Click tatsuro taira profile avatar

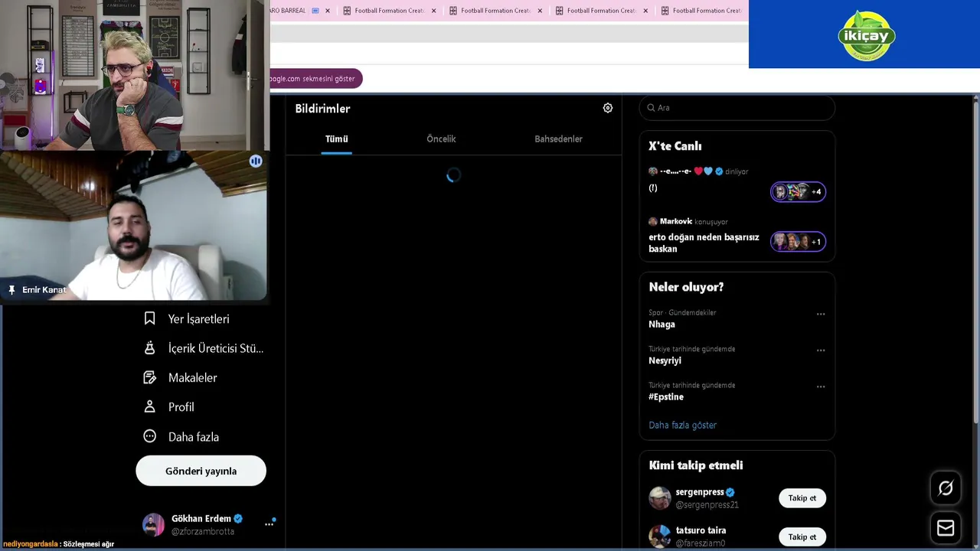click(x=660, y=536)
